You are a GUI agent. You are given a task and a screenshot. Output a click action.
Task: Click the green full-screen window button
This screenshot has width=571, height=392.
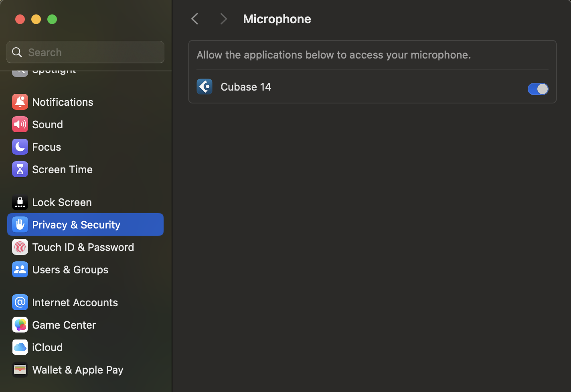(x=52, y=19)
